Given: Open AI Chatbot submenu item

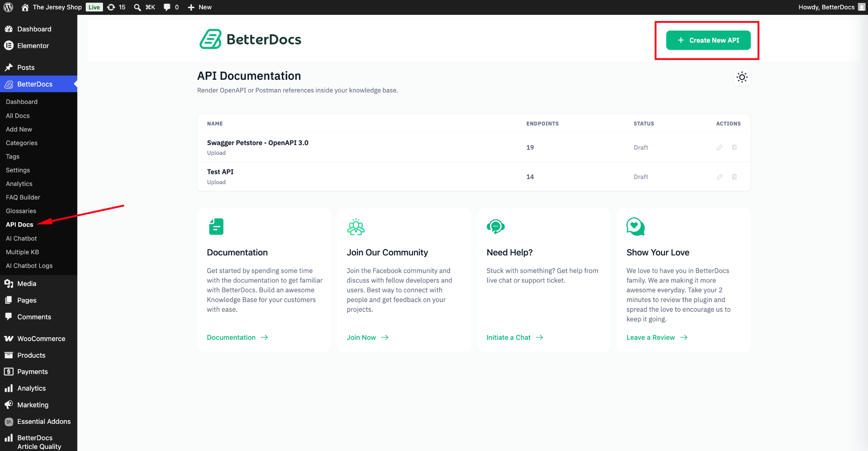Looking at the screenshot, I should point(21,238).
